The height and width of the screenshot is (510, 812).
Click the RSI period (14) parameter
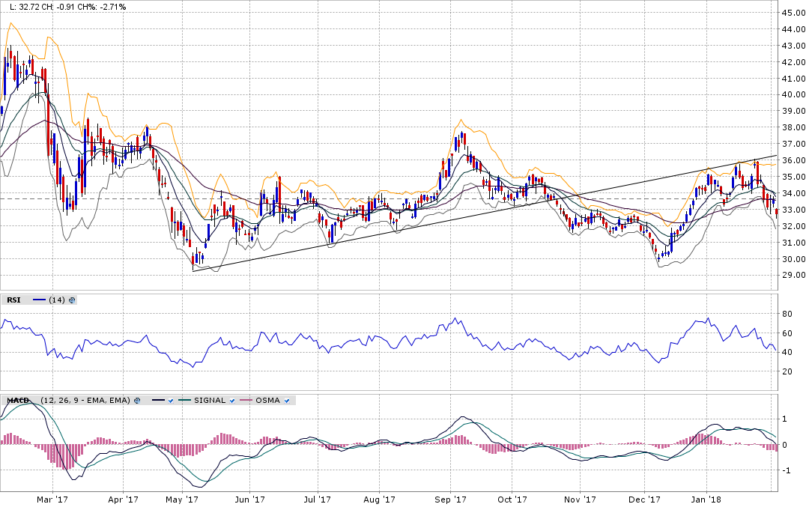pos(57,300)
